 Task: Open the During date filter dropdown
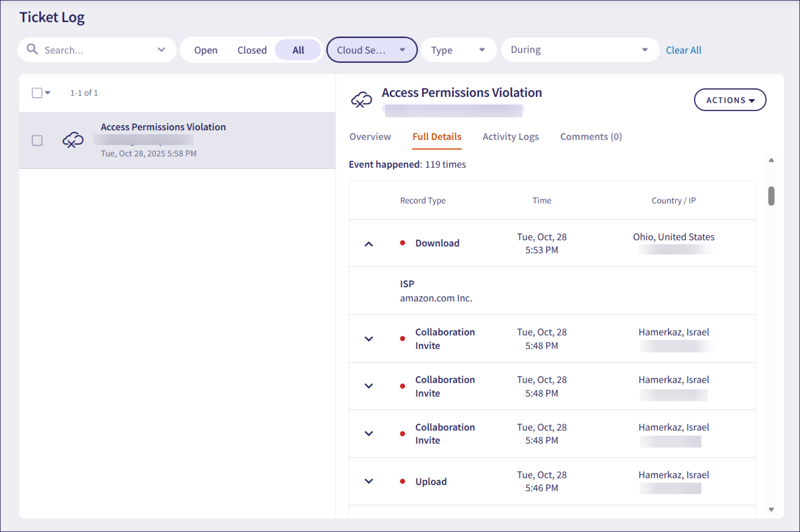pos(580,50)
